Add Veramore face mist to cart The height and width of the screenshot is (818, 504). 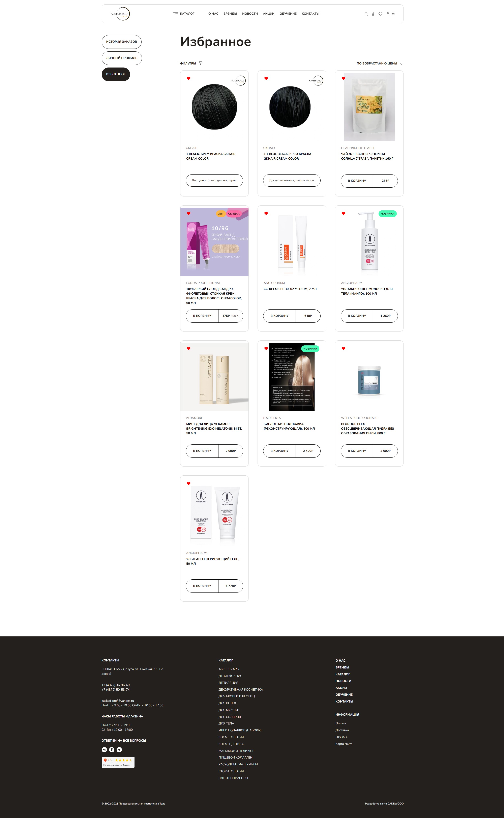point(202,451)
